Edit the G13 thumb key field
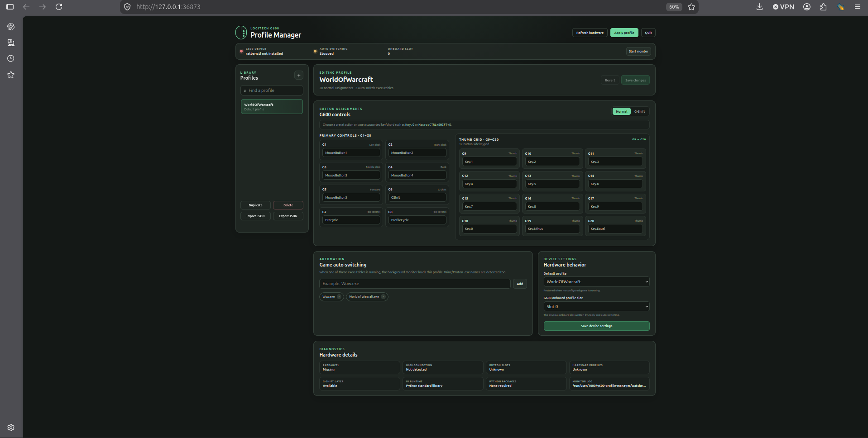Viewport: 868px width, 438px height. [x=552, y=184]
